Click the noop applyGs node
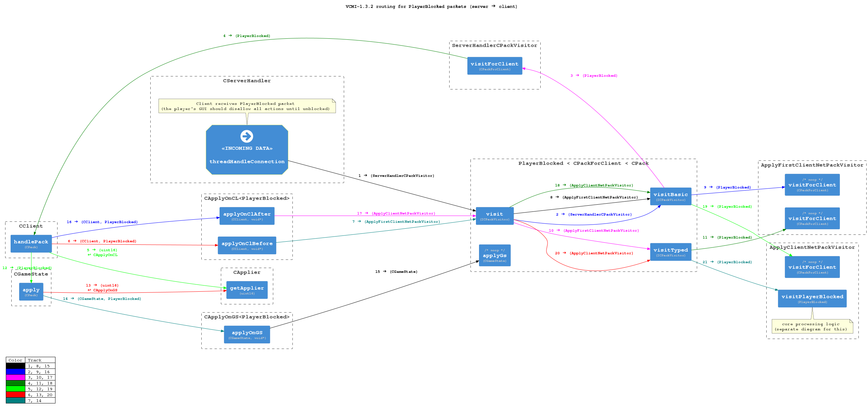 pos(494,255)
